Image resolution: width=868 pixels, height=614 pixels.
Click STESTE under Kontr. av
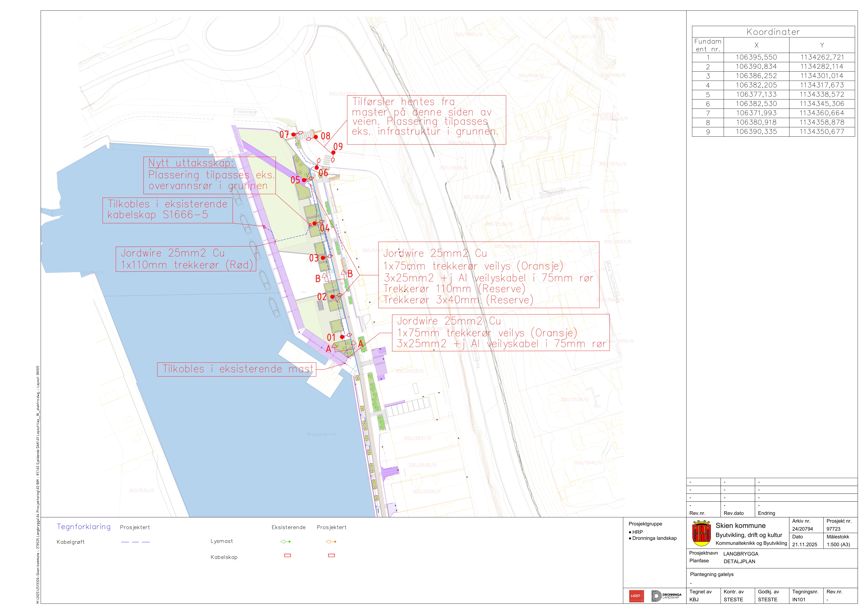pyautogui.click(x=733, y=600)
